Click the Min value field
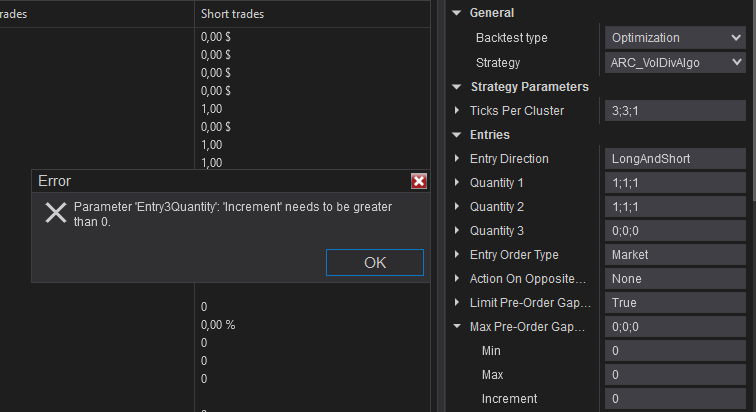Image resolution: width=756 pixels, height=412 pixels. click(675, 351)
